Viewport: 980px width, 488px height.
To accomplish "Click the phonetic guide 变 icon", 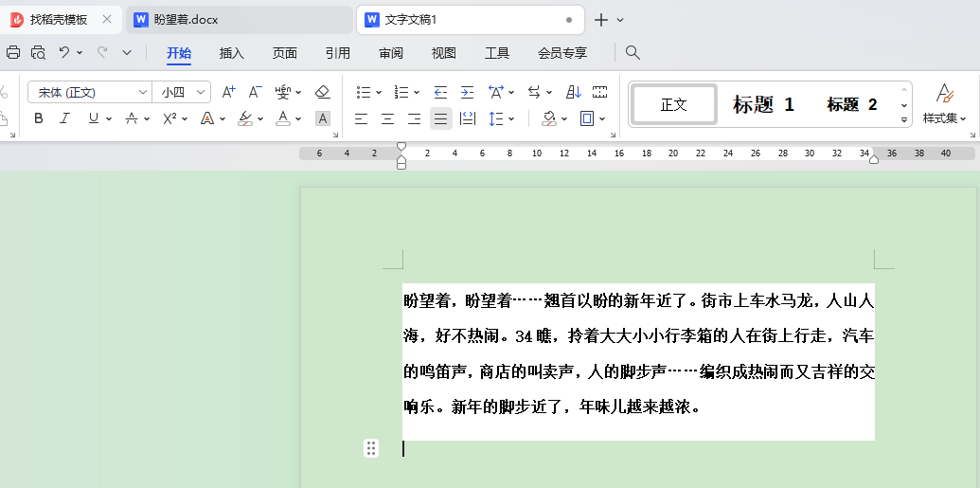I will coord(283,92).
